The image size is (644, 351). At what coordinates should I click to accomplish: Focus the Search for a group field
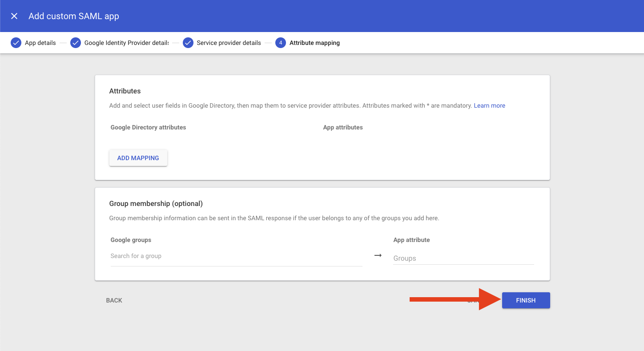pos(236,256)
